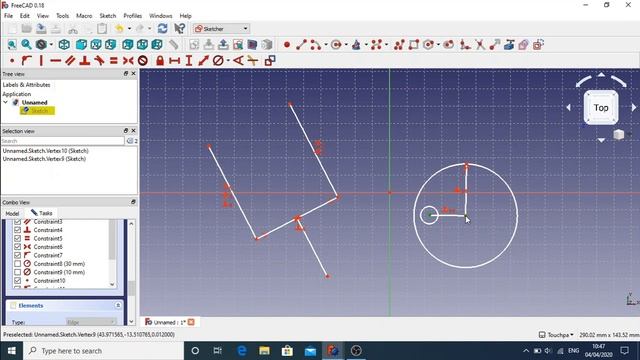
Task: Click the fit all view icon
Action: point(12,44)
